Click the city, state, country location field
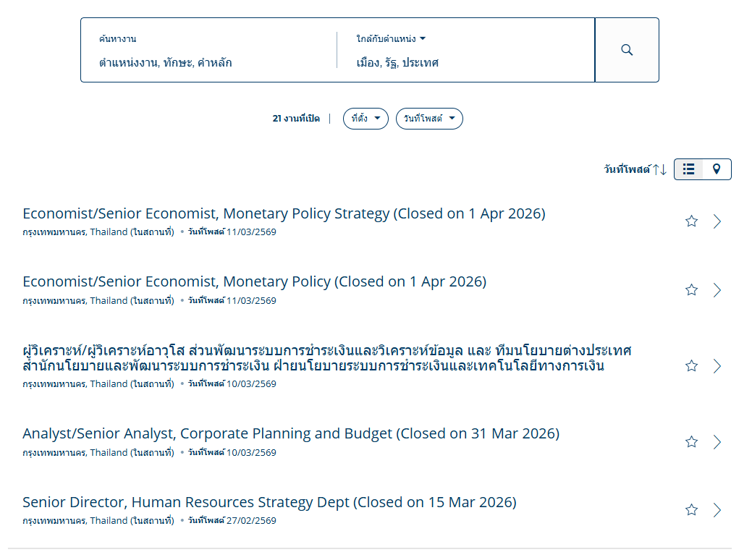The height and width of the screenshot is (560, 752). (463, 62)
